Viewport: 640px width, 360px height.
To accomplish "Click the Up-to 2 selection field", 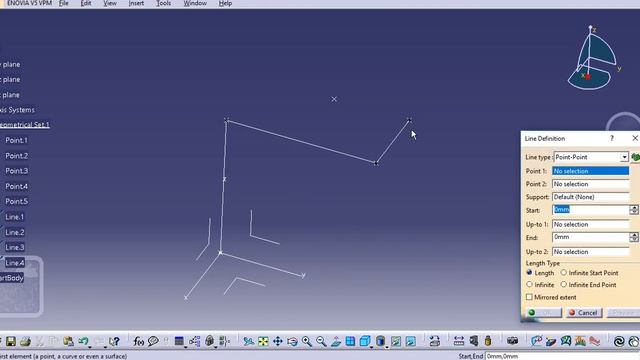I will click(x=590, y=252).
